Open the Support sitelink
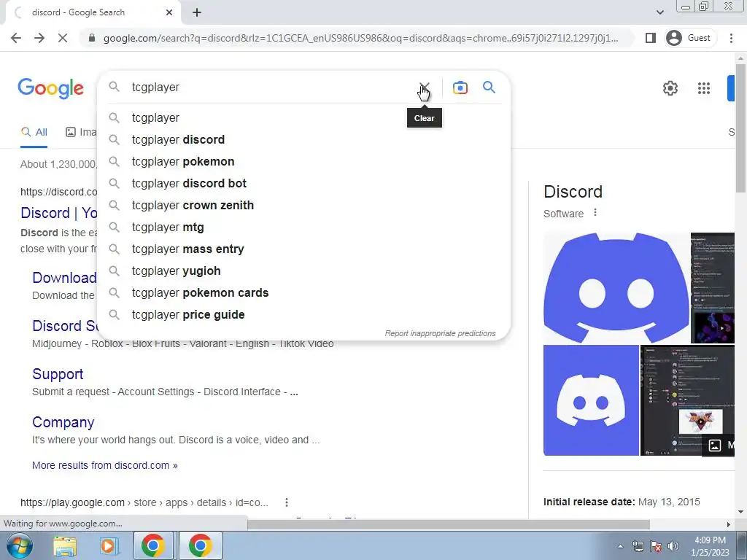Image resolution: width=747 pixels, height=560 pixels. [x=58, y=374]
